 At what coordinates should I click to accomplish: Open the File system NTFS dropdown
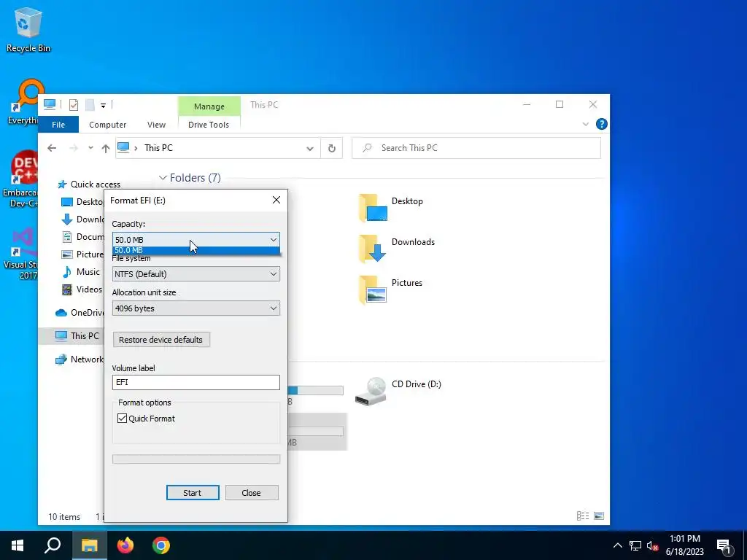(196, 274)
